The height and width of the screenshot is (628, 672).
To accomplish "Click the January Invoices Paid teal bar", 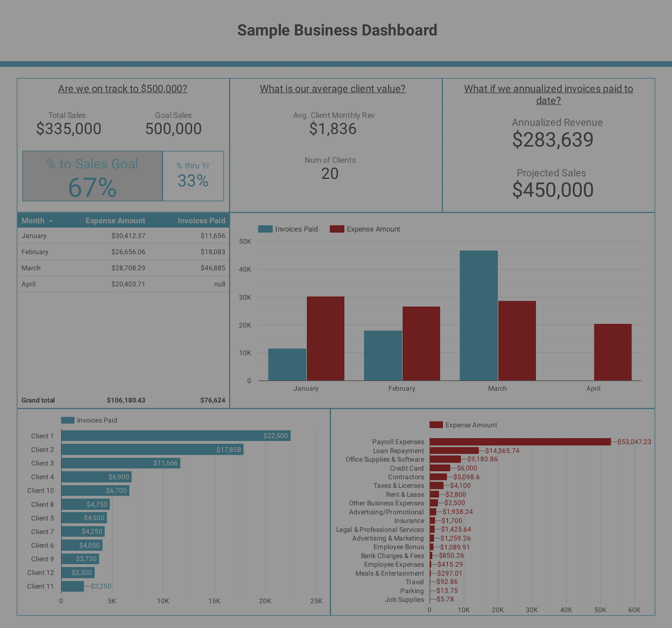I will pyautogui.click(x=287, y=364).
